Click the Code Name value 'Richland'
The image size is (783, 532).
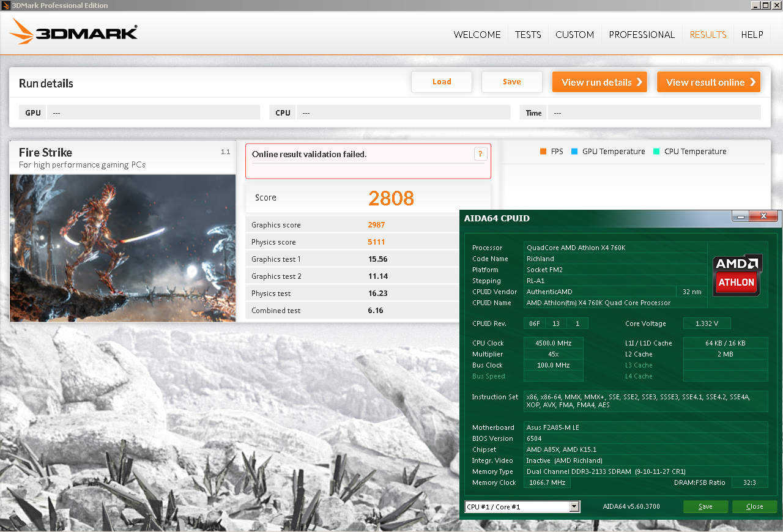pyautogui.click(x=540, y=259)
